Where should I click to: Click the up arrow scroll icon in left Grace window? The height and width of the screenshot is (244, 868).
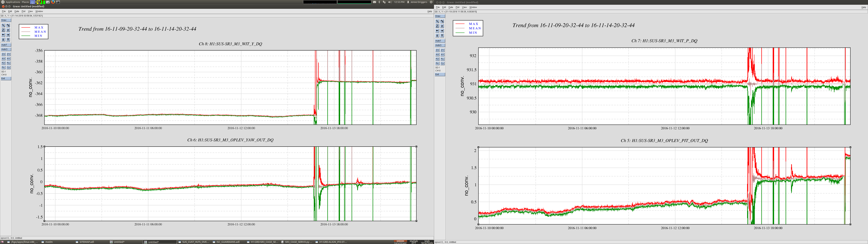click(x=8, y=39)
